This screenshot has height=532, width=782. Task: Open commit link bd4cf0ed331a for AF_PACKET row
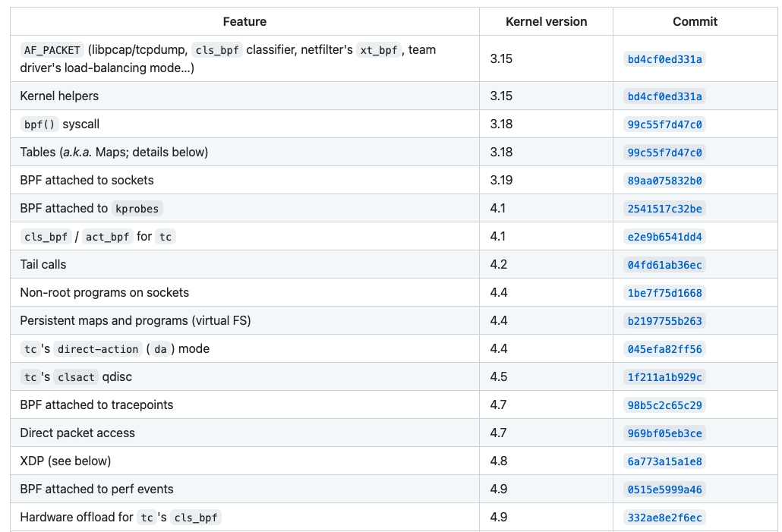(664, 59)
